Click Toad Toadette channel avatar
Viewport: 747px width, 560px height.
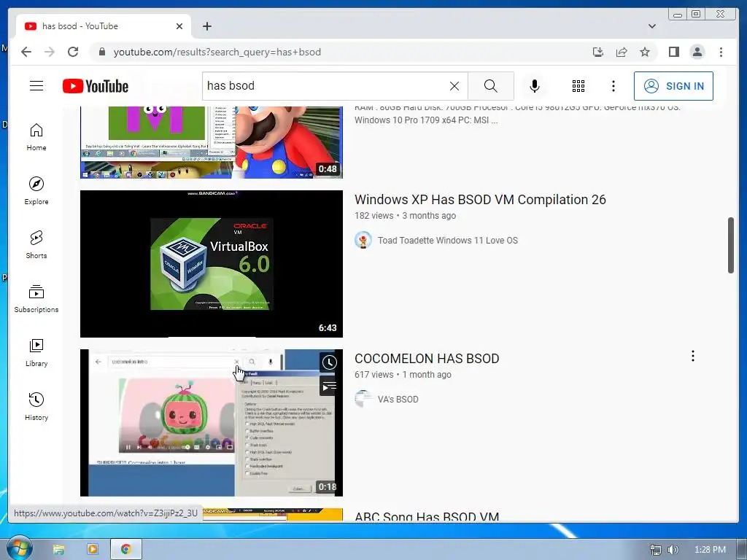tap(363, 240)
